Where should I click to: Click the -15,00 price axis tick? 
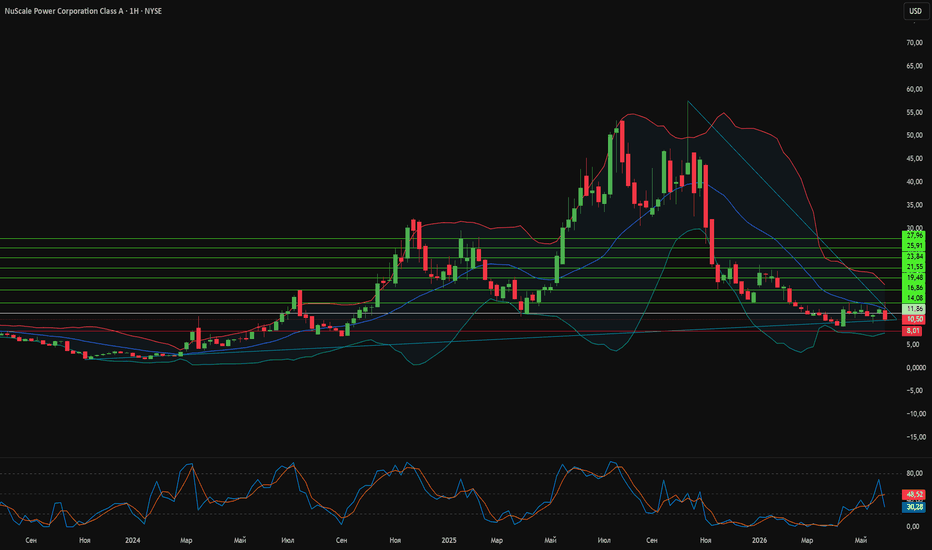point(915,437)
